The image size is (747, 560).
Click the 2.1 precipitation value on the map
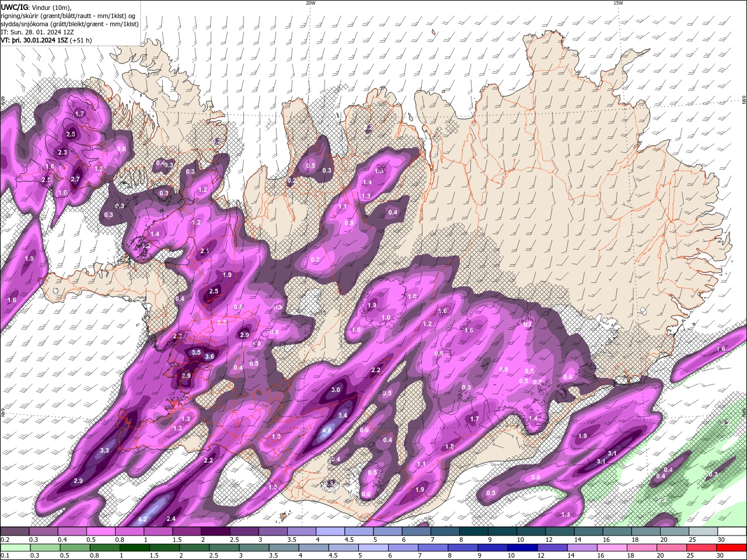(205, 251)
